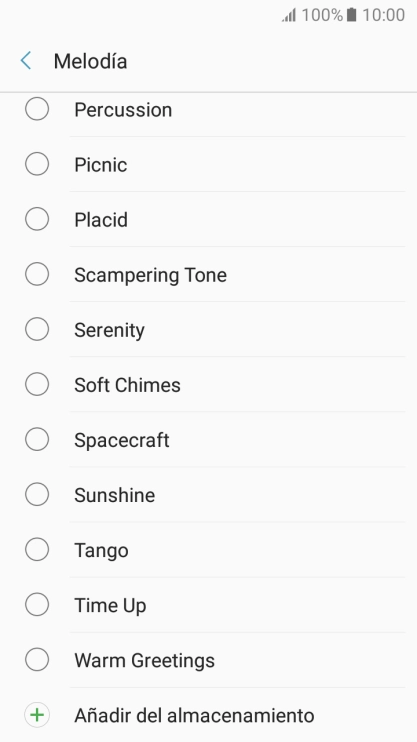Choose the Soft Chimes radio button
This screenshot has height=742, width=417.
point(37,384)
